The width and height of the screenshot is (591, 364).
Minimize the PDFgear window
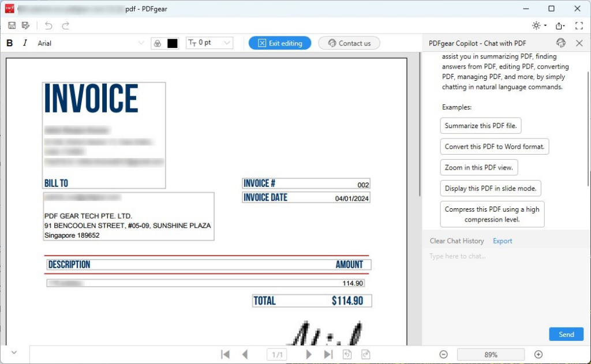point(526,9)
